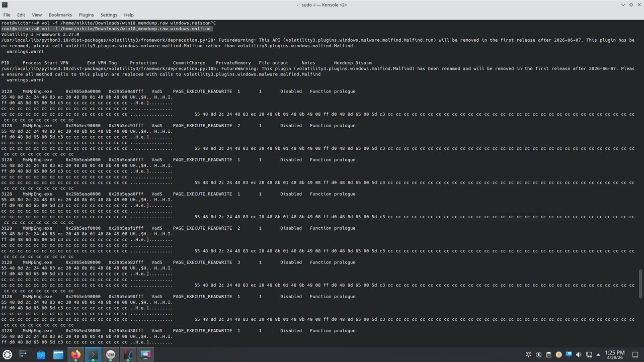
Task: Open the audio volume tray icon
Action: coord(579,355)
